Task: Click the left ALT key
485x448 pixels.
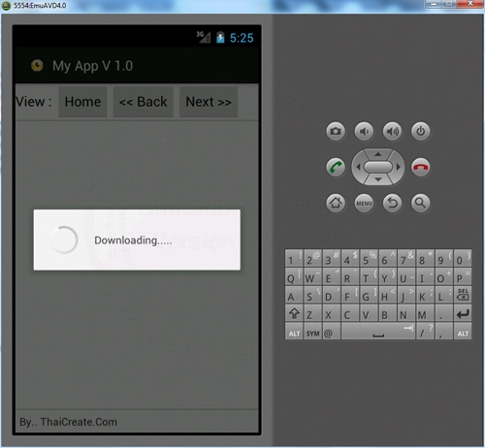Action: click(x=294, y=332)
